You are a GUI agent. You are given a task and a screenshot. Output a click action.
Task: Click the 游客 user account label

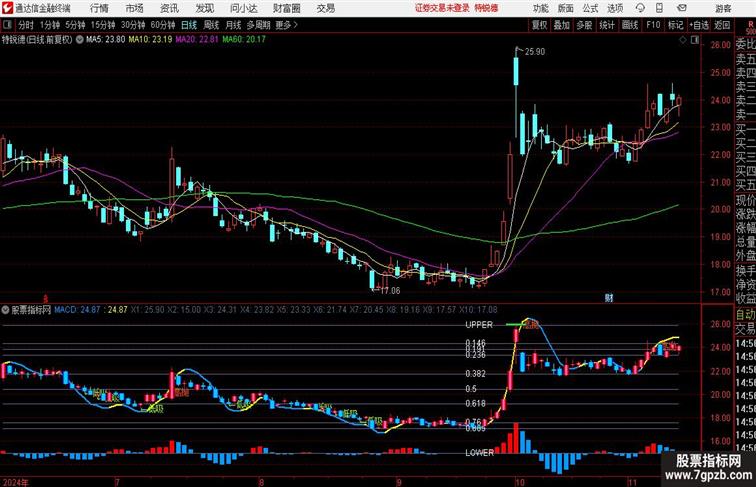(723, 8)
